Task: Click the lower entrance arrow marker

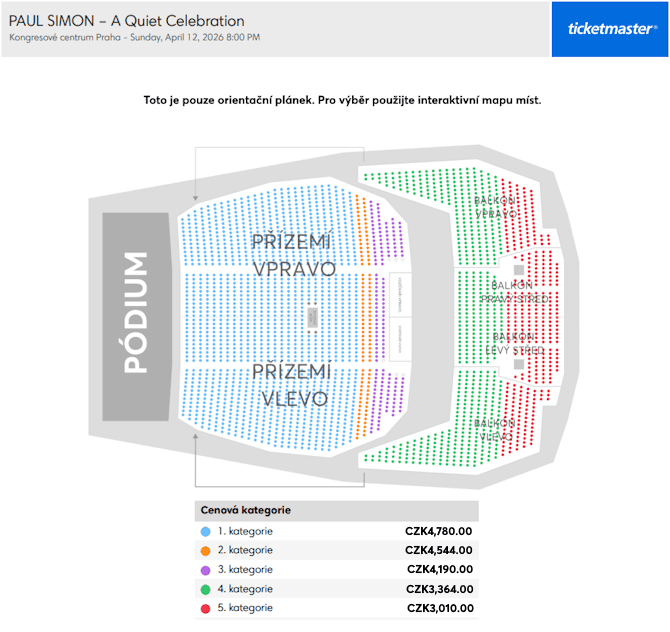Action: click(195, 436)
